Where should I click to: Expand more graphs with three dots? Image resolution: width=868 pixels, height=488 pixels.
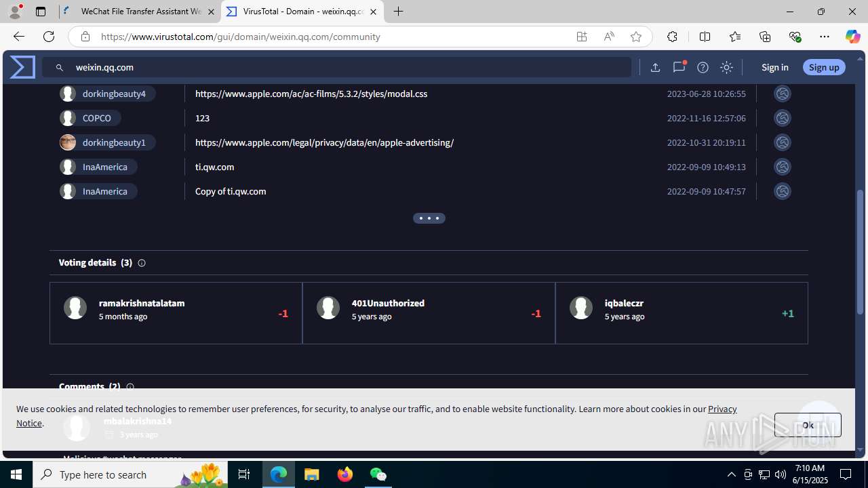coord(429,218)
